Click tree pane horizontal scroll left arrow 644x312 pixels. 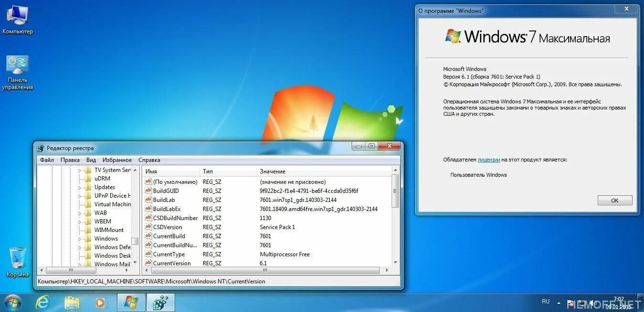[x=42, y=270]
